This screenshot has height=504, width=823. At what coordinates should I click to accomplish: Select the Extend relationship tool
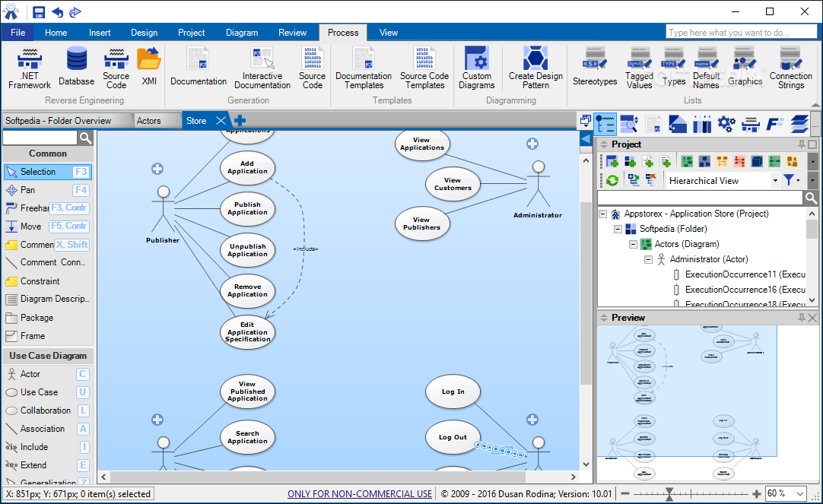pyautogui.click(x=47, y=465)
